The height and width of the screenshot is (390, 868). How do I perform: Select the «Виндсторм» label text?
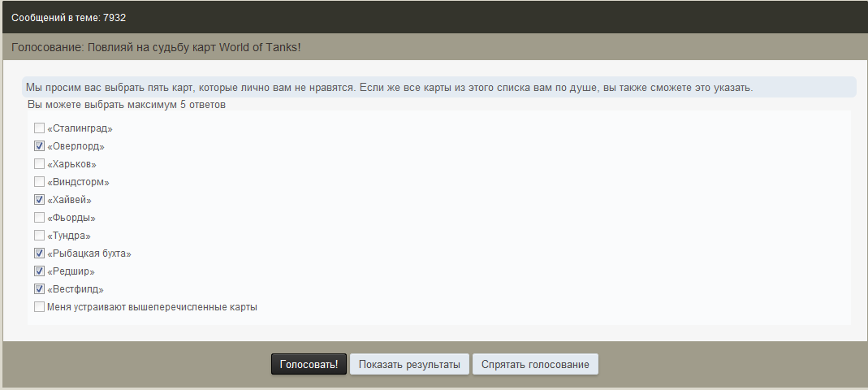click(x=78, y=182)
